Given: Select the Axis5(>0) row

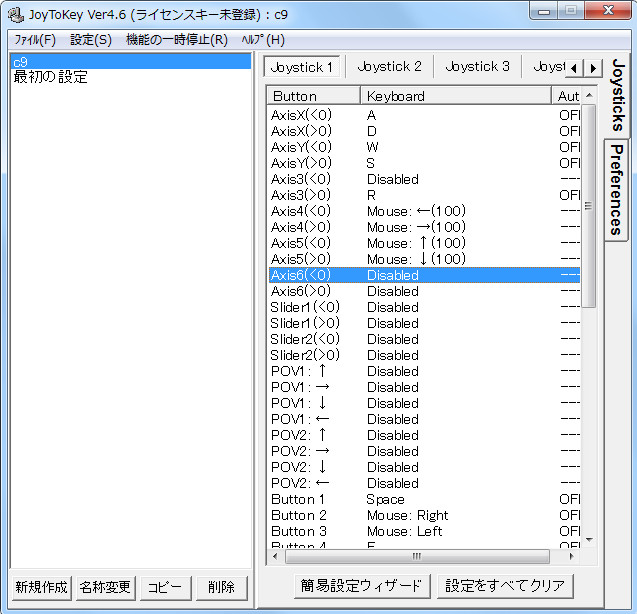Looking at the screenshot, I should click(425, 259).
